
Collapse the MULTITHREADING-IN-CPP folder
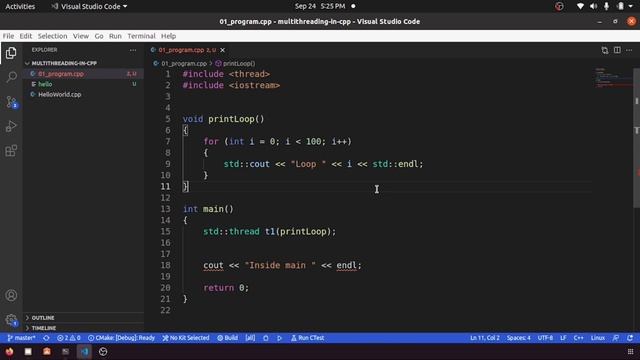coord(64,63)
